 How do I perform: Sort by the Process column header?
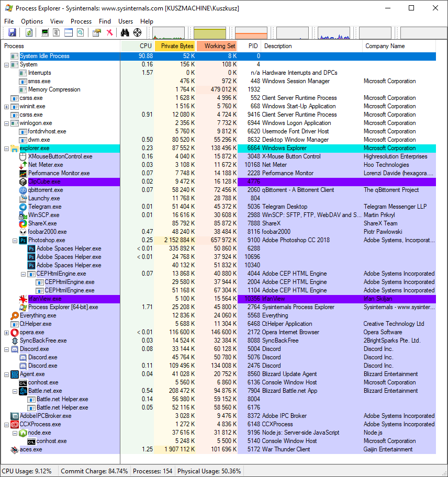(x=60, y=46)
